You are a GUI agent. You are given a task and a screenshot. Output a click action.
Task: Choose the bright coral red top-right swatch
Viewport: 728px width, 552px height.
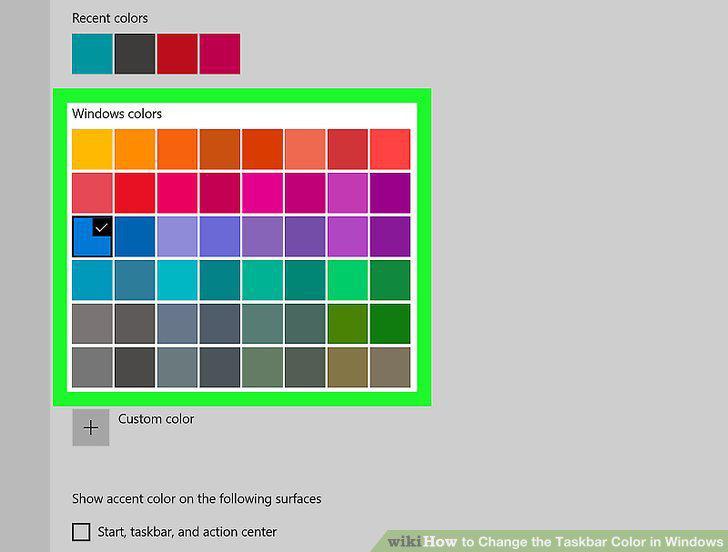[x=390, y=149]
